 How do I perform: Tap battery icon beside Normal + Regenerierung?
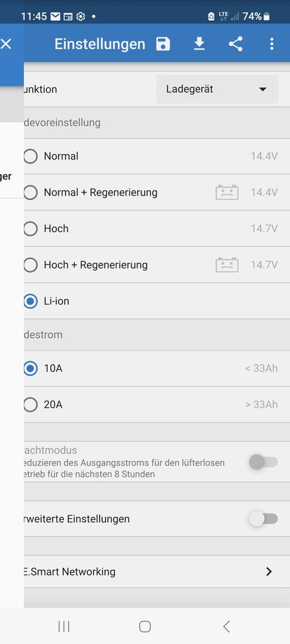coord(226,192)
